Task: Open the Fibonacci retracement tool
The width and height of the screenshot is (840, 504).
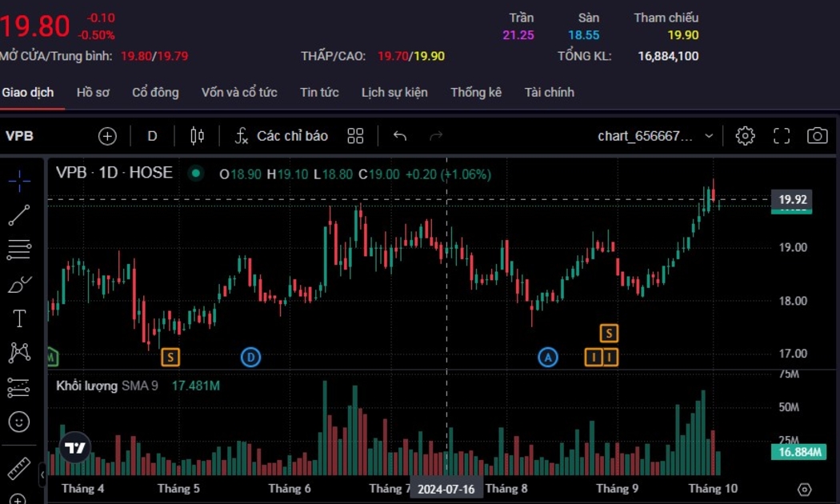Action: [x=19, y=250]
